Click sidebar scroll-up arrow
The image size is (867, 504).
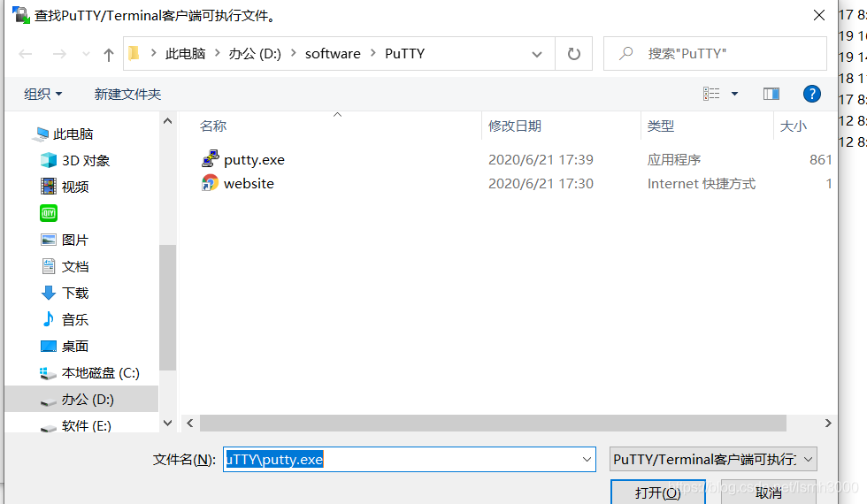(x=167, y=121)
